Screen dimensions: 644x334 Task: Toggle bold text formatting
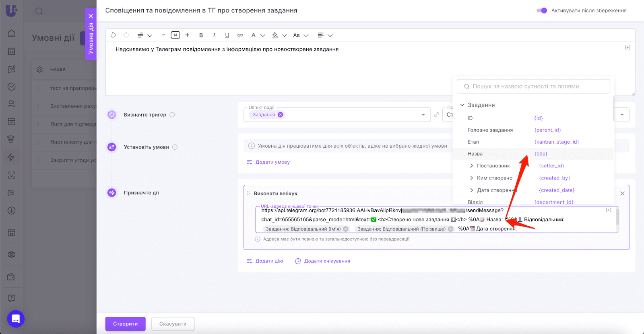pyautogui.click(x=201, y=35)
